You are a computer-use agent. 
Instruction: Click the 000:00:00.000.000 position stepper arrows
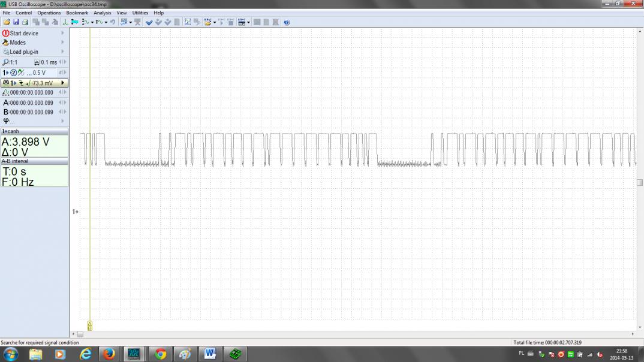click(x=62, y=92)
